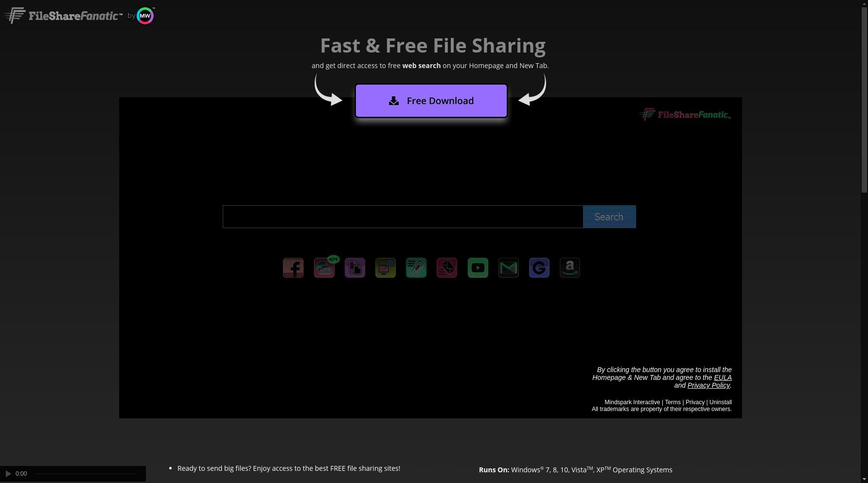The height and width of the screenshot is (483, 868).
Task: Click the FileShareFanatic logo in header
Action: click(64, 16)
